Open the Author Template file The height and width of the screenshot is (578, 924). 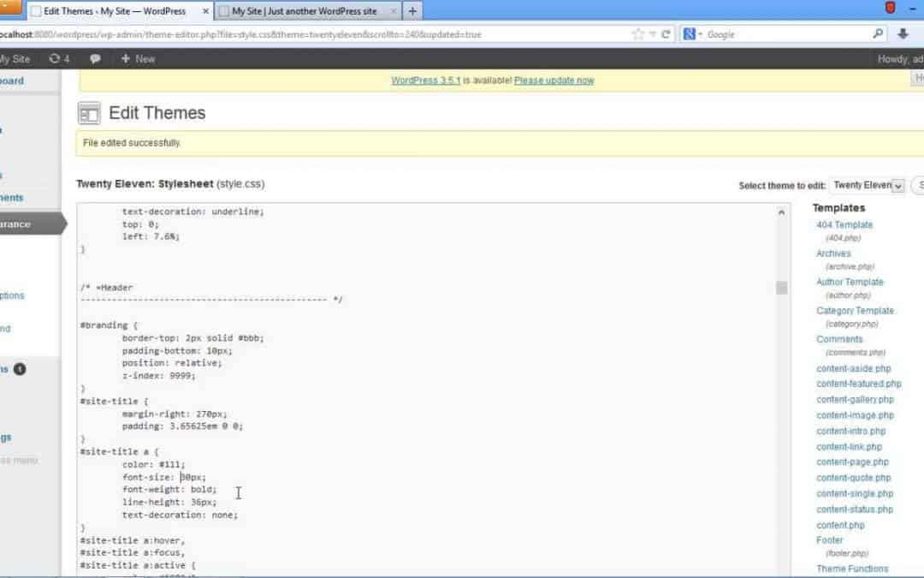pos(850,282)
